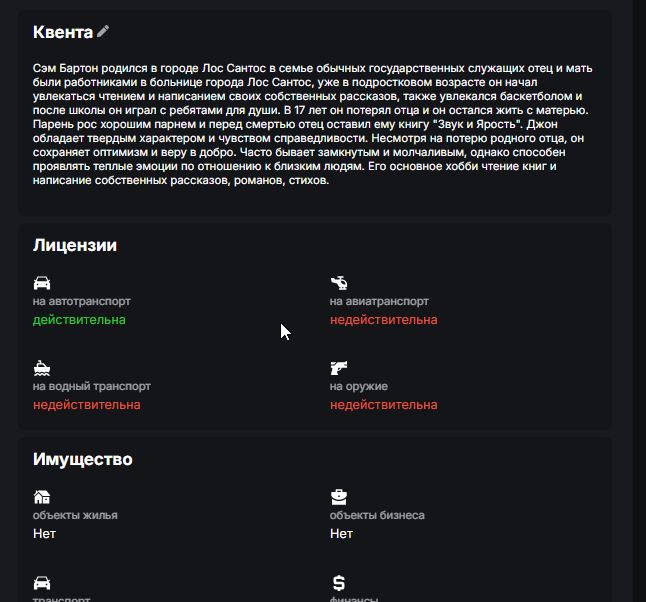This screenshot has width=646, height=602.
Task: Click the Имущество section heading
Action: 82,460
